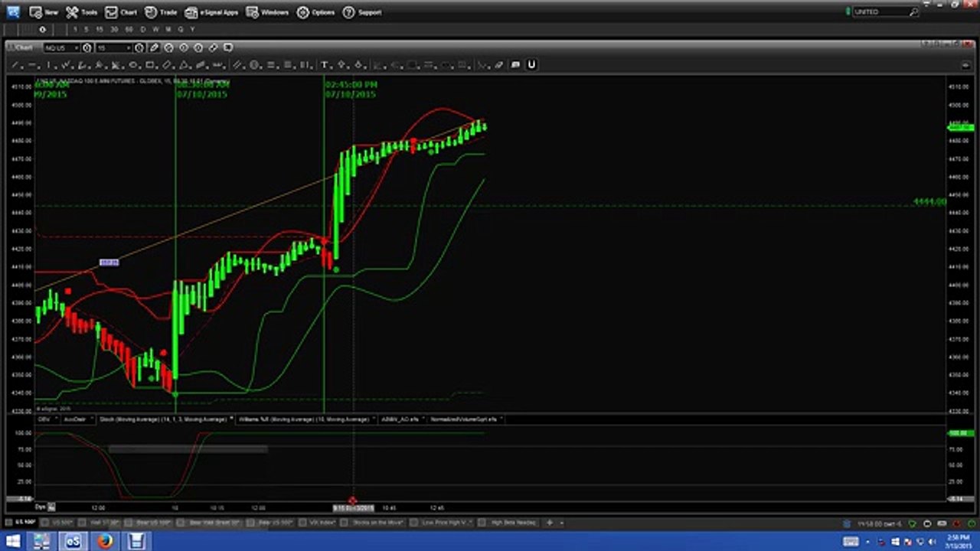Open the Windows Start button

pos(13,541)
